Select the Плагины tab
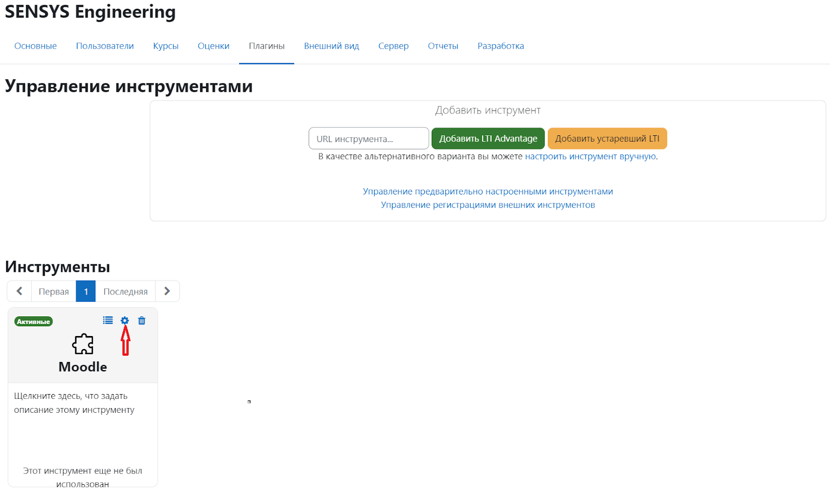This screenshot has width=830, height=504. point(267,46)
